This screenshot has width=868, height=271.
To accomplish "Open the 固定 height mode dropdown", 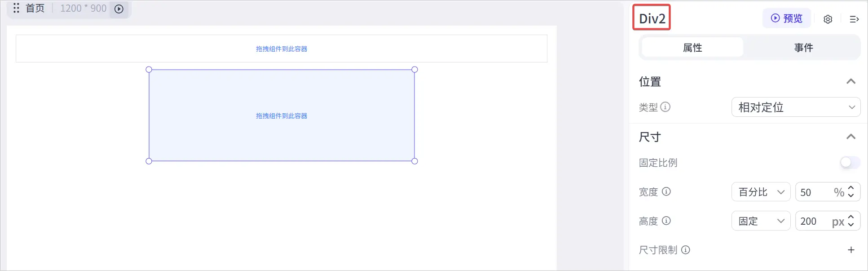I will [x=761, y=221].
